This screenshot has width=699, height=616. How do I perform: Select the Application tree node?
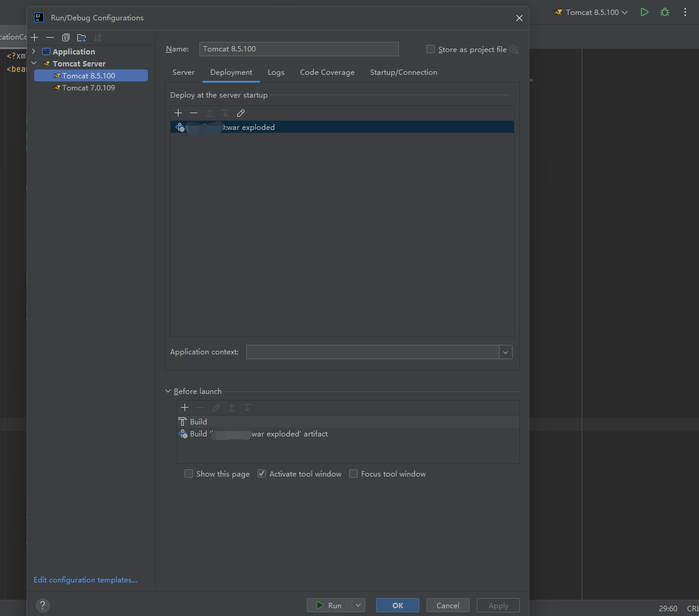[74, 51]
